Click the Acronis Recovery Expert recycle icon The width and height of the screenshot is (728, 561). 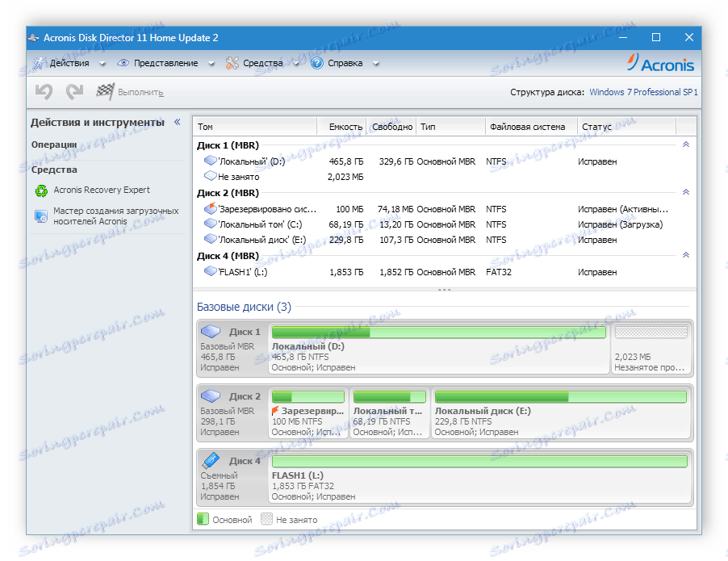click(x=41, y=190)
